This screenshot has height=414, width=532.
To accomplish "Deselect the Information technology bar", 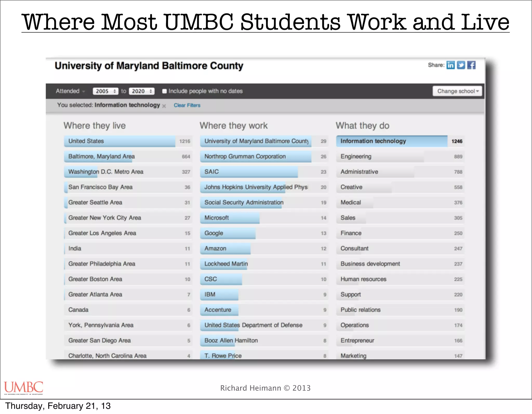I will [x=400, y=141].
